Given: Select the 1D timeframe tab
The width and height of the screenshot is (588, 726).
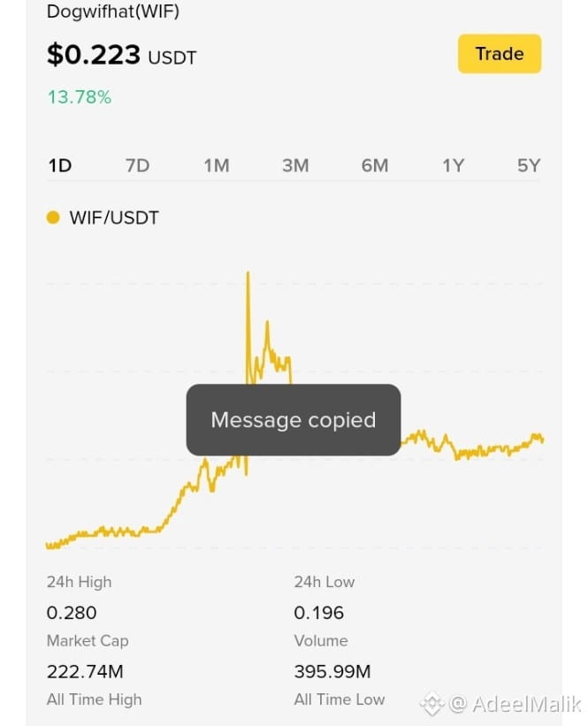Looking at the screenshot, I should [x=60, y=165].
